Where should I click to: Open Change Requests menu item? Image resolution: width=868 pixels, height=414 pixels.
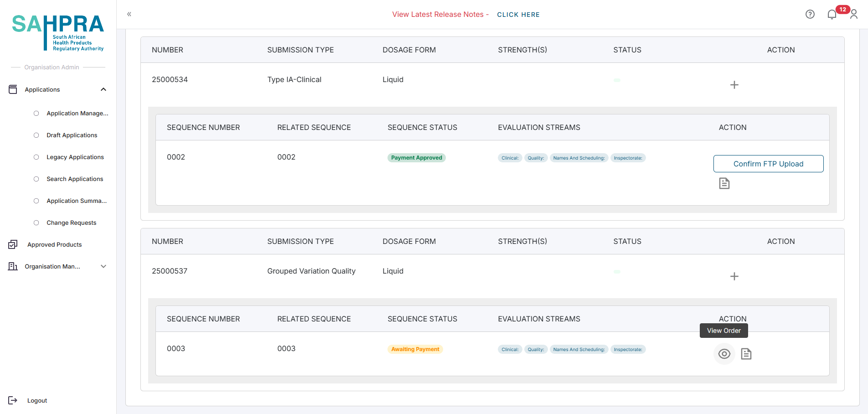click(71, 223)
